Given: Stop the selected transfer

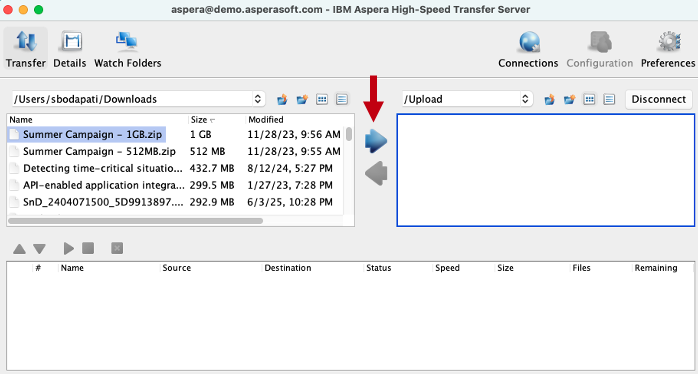Looking at the screenshot, I should pyautogui.click(x=88, y=248).
